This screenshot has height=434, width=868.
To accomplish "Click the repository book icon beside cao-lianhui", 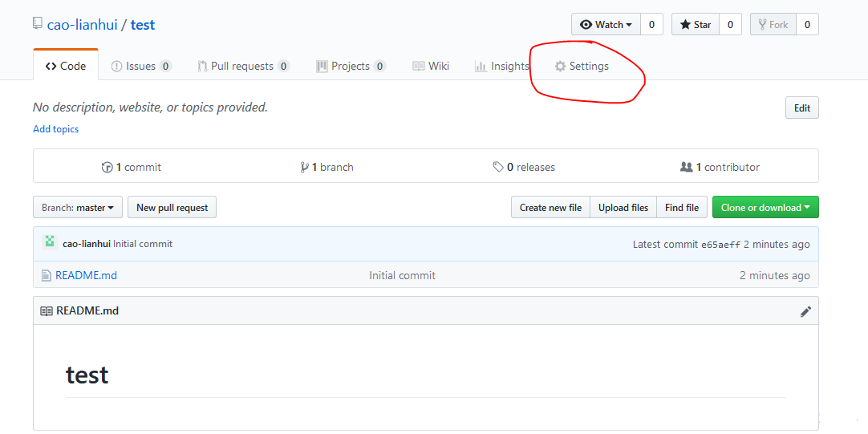I will tap(38, 24).
